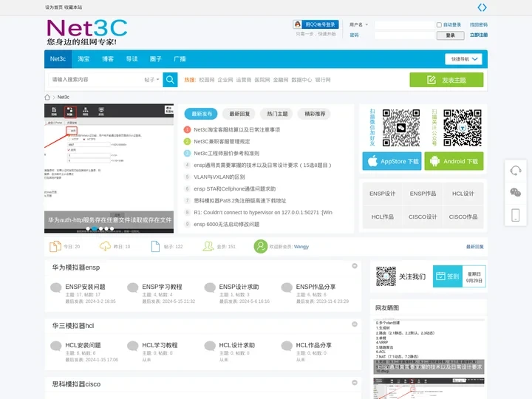Click the Android 下载 button
The height and width of the screenshot is (399, 532).
(x=454, y=161)
